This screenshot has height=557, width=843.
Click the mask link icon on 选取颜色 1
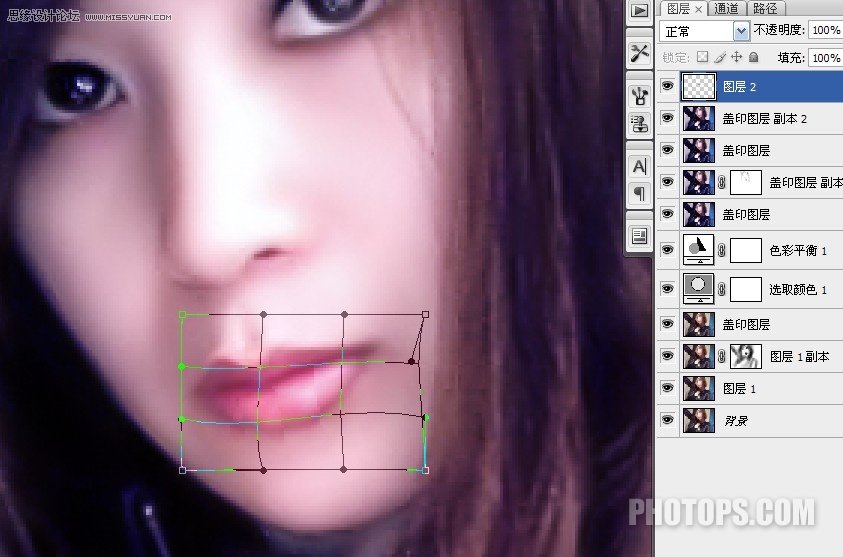click(x=721, y=289)
